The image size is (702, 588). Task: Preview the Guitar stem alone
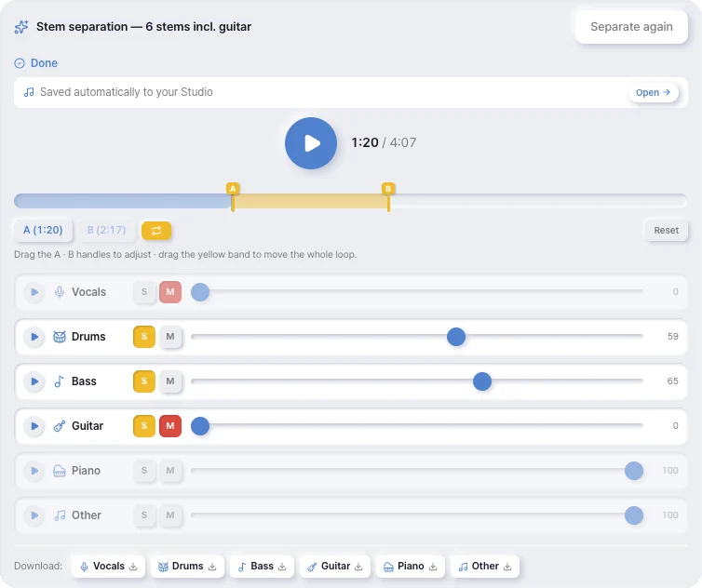(x=34, y=426)
